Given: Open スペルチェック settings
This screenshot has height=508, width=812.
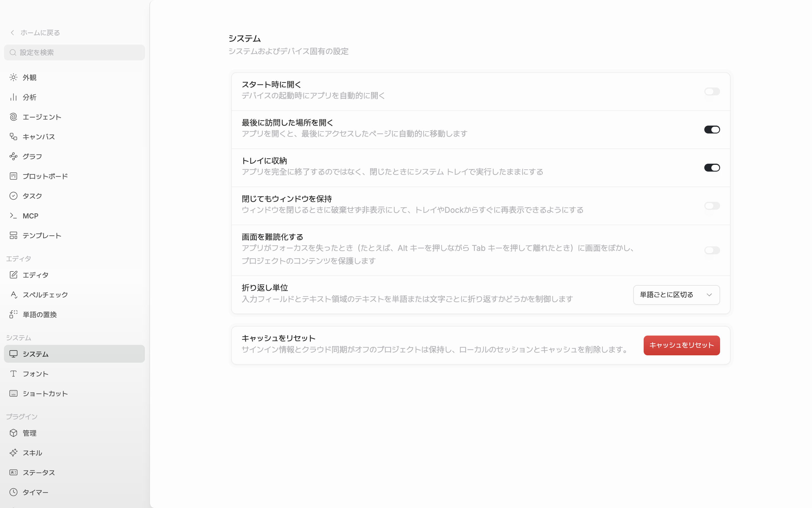Looking at the screenshot, I should click(74, 295).
